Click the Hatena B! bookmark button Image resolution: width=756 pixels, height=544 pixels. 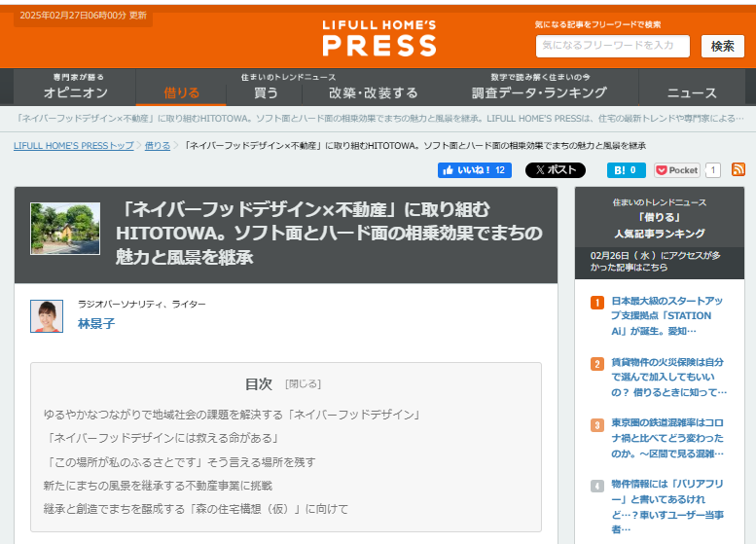(x=626, y=170)
